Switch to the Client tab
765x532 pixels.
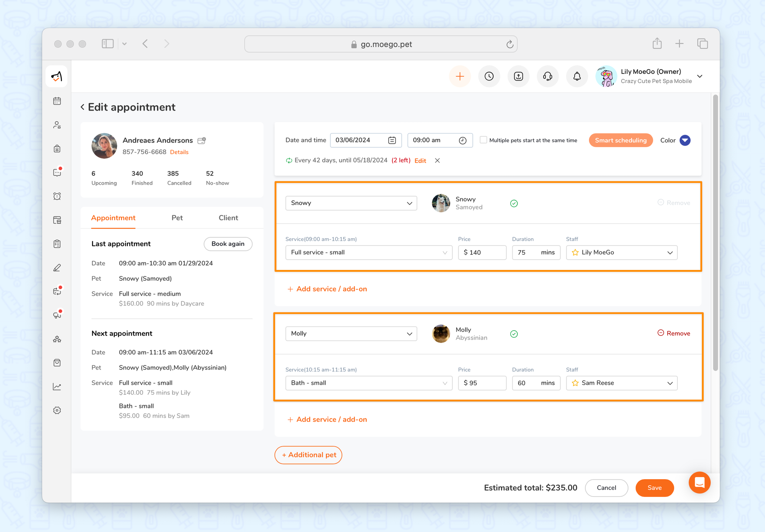click(228, 218)
